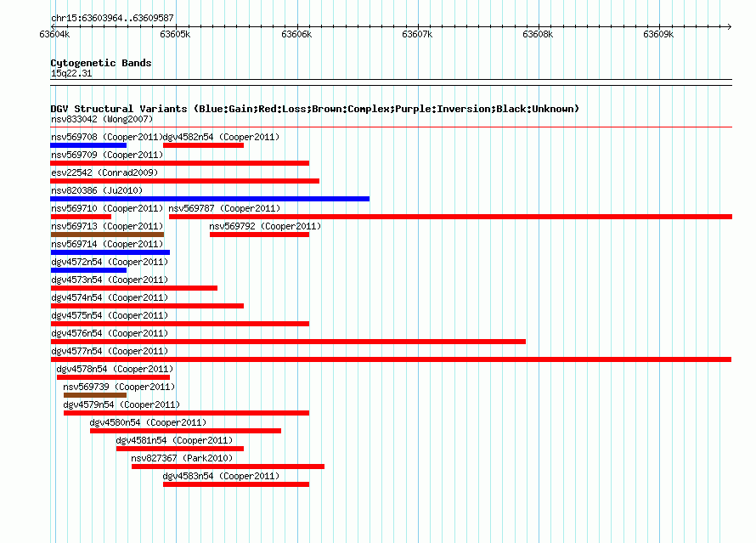Open the dgv4583n54 (Cooper2011) label

coord(222,476)
